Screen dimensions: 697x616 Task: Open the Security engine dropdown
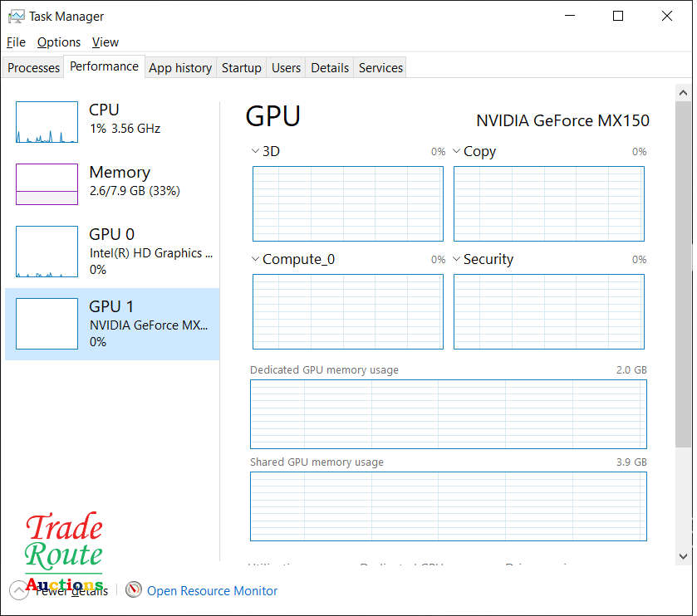tap(457, 259)
